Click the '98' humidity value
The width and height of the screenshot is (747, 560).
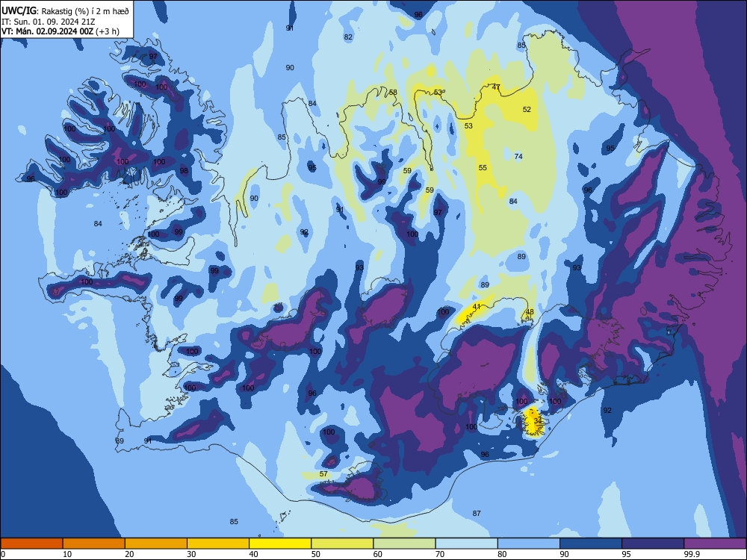pos(184,171)
